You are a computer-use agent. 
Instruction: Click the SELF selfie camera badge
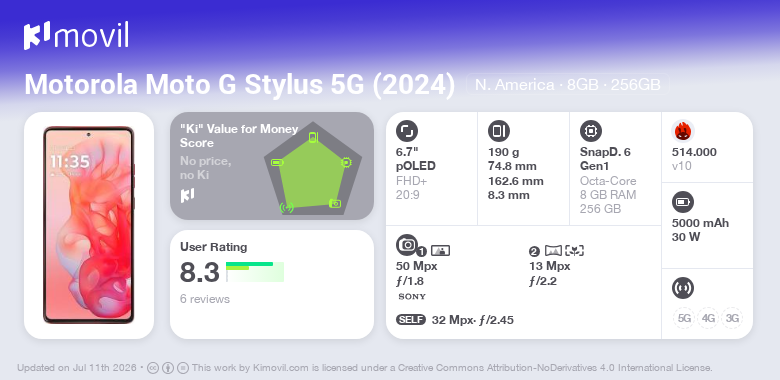pos(411,320)
